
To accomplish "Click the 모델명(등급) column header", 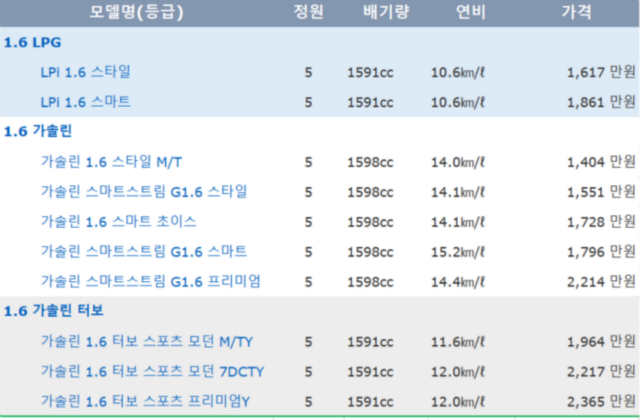I will 136,12.
